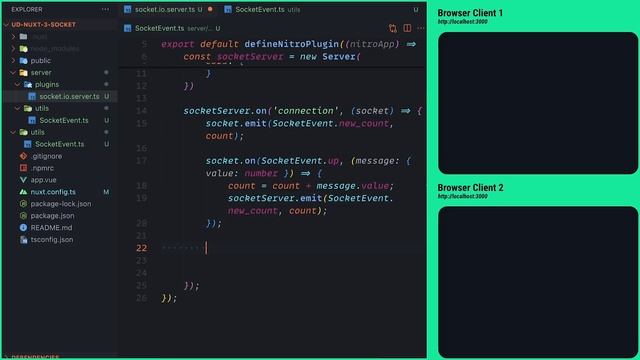Open Explorer more actions ellipsis menu
The width and height of the screenshot is (640, 360).
coord(105,9)
